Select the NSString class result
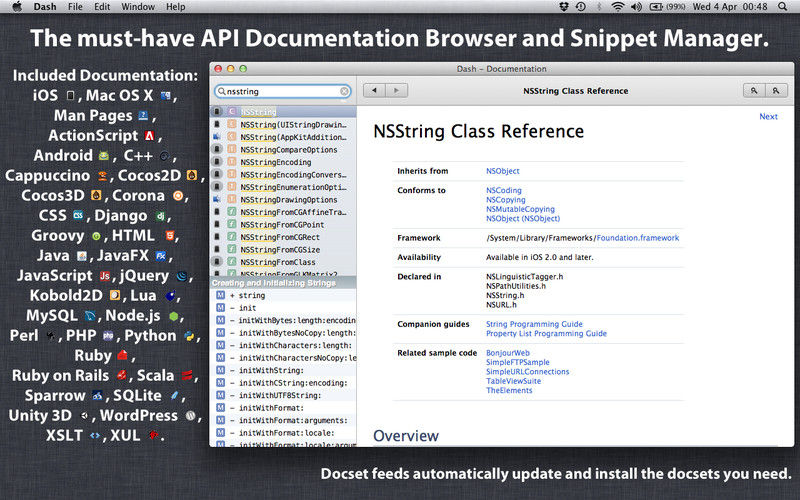The height and width of the screenshot is (500, 800). [283, 112]
